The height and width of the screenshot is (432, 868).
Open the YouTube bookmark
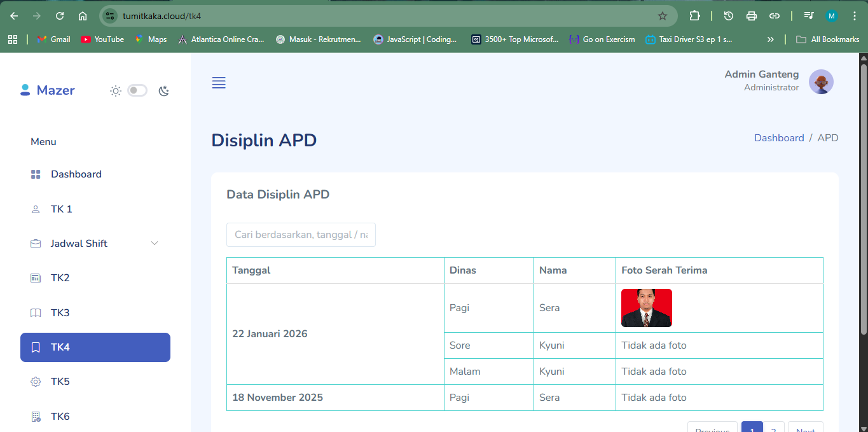[102, 39]
